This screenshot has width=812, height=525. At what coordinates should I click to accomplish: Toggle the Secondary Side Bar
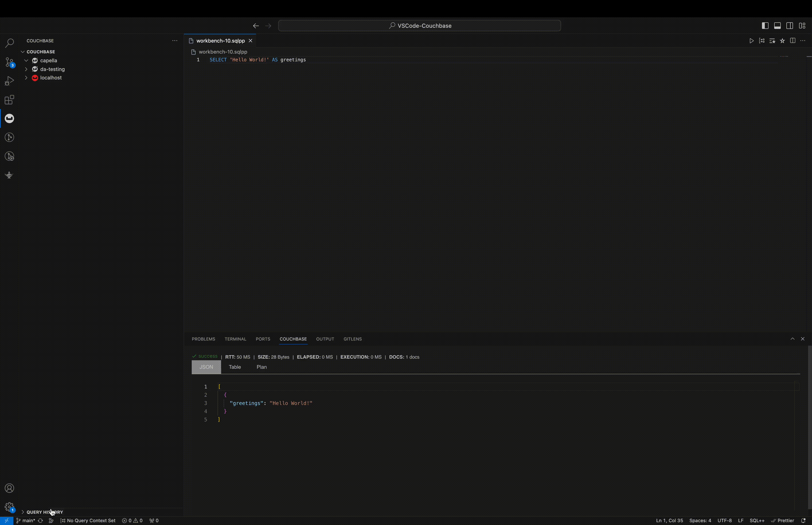tap(789, 26)
